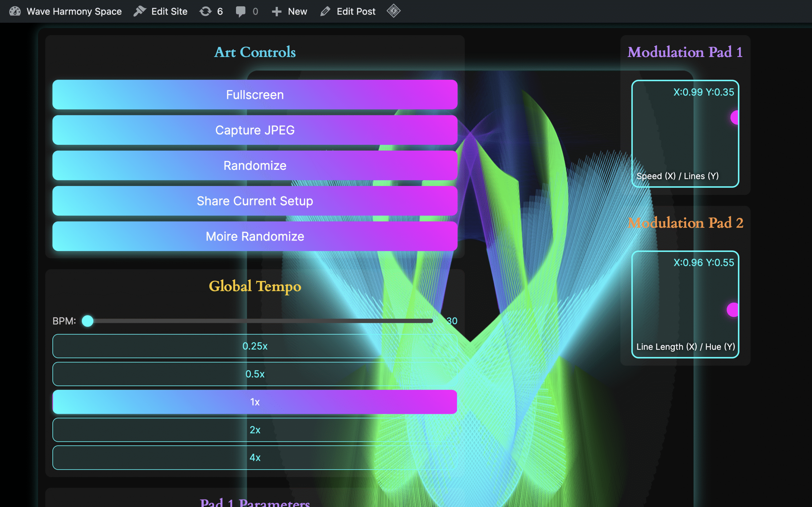Click the Capture JPEG button
The image size is (812, 507).
coord(255,130)
